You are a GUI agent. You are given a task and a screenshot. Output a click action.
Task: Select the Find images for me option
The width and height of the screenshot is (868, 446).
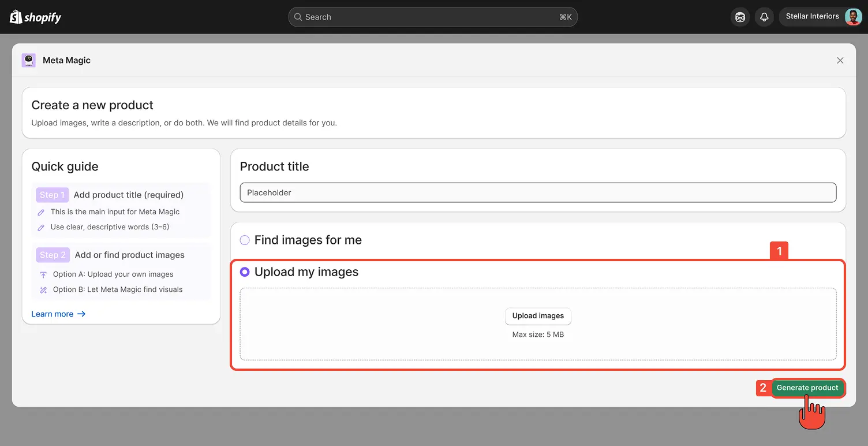click(245, 240)
